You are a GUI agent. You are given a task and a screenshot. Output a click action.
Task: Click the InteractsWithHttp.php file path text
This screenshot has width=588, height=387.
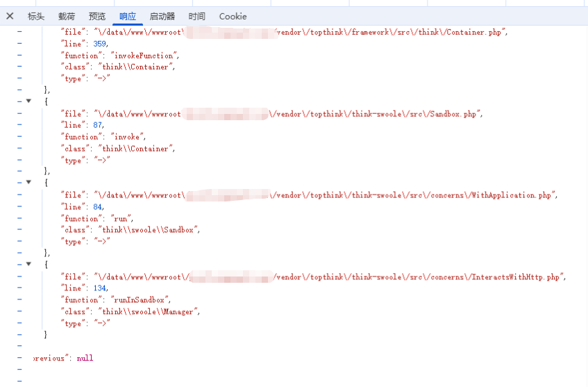coord(329,277)
